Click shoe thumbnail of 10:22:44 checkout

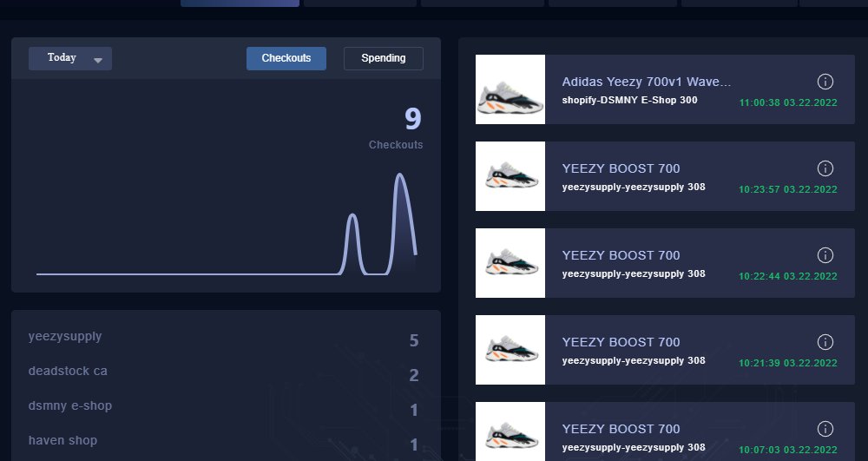pos(510,263)
